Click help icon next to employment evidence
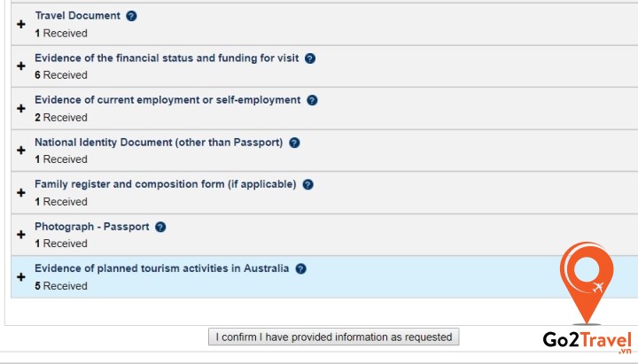This screenshot has height=364, width=638. (x=312, y=100)
